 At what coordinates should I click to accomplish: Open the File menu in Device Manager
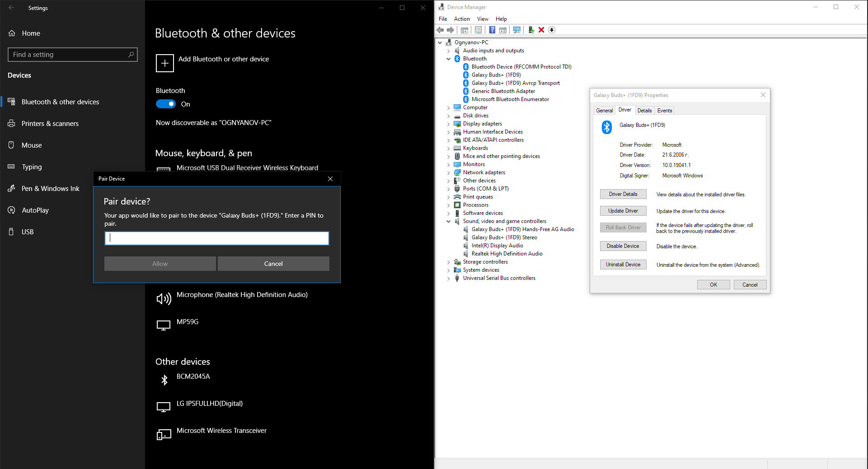[443, 19]
